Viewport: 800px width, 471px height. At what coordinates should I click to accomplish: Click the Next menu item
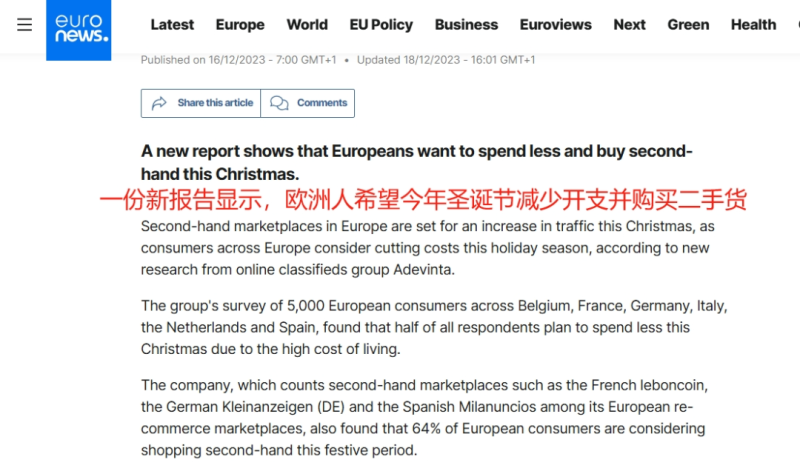629,25
